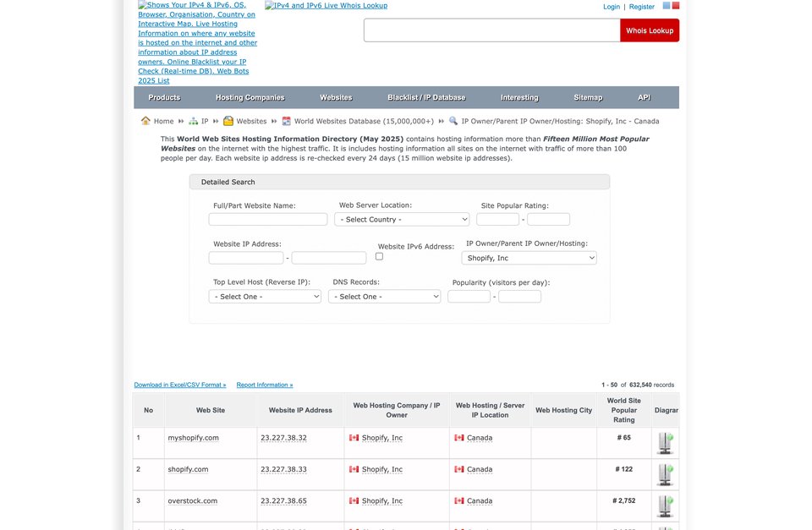This screenshot has width=812, height=530.
Task: Click the World Site Popular Rating column header
Action: (624, 410)
